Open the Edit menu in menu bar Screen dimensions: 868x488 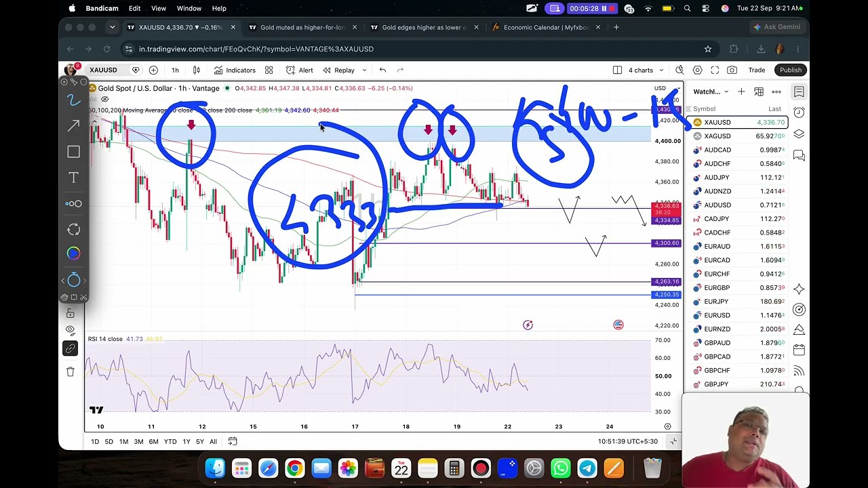[135, 8]
